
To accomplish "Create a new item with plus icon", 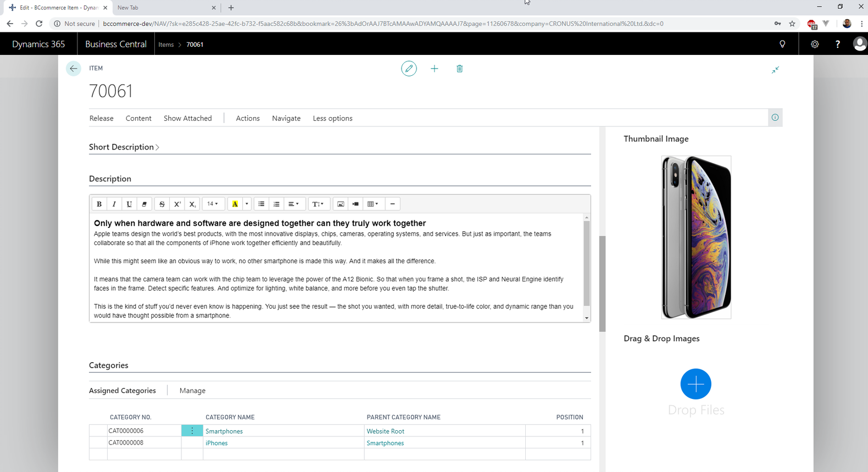I will point(435,69).
